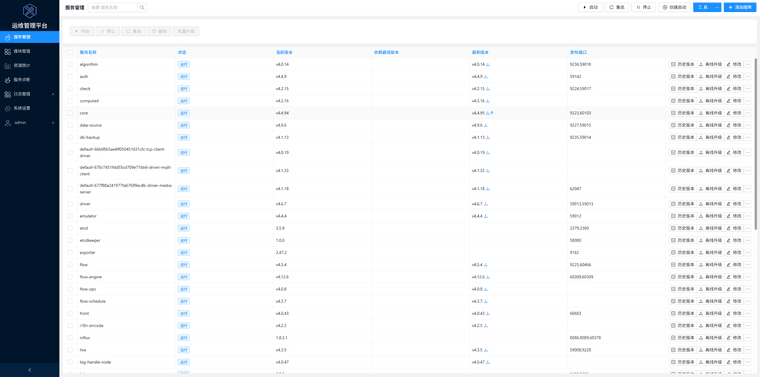Expand the admin user menu arrow
Viewport: 760px width, 377px height.
pyautogui.click(x=53, y=123)
